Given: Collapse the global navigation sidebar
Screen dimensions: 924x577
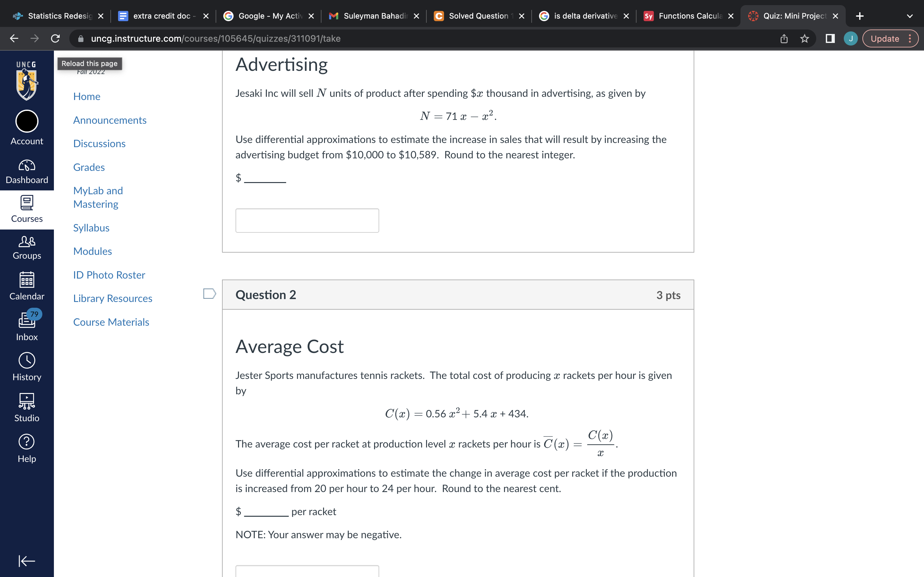Looking at the screenshot, I should click(x=26, y=561).
